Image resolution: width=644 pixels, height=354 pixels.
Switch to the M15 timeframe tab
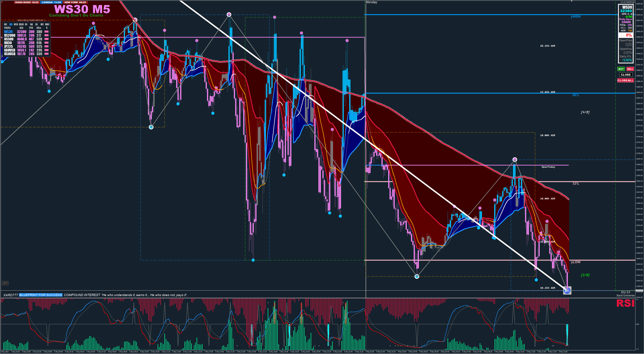pos(16,25)
